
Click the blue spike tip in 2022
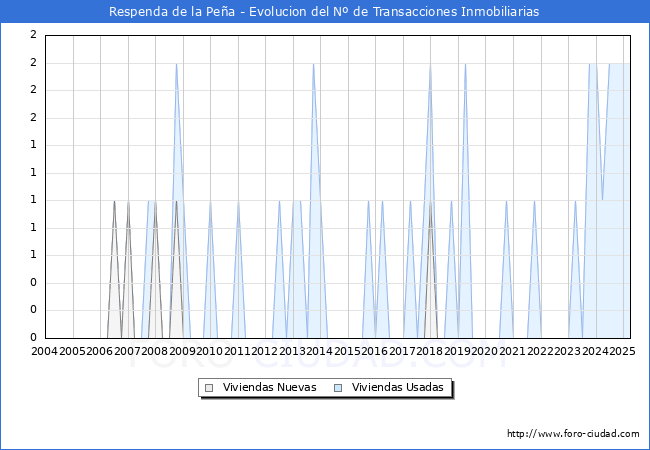(x=534, y=201)
